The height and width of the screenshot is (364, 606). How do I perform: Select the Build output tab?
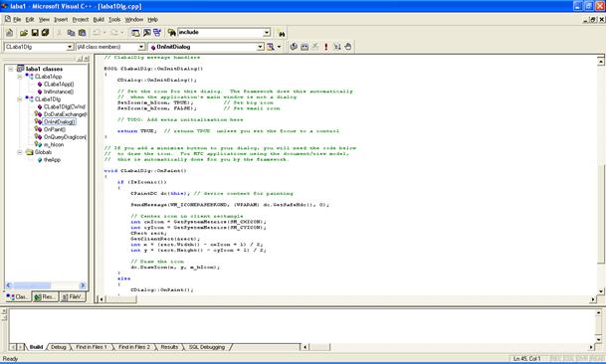tap(36, 347)
